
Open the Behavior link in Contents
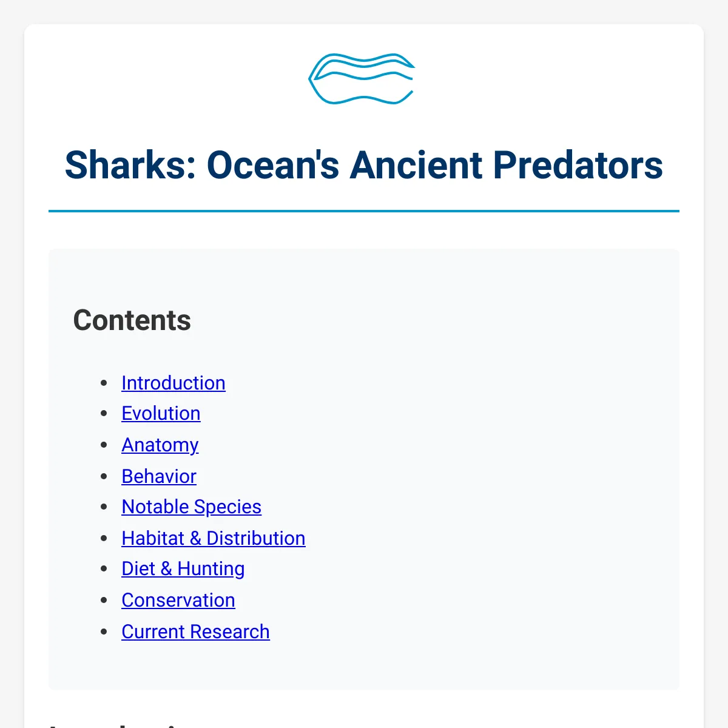[159, 476]
